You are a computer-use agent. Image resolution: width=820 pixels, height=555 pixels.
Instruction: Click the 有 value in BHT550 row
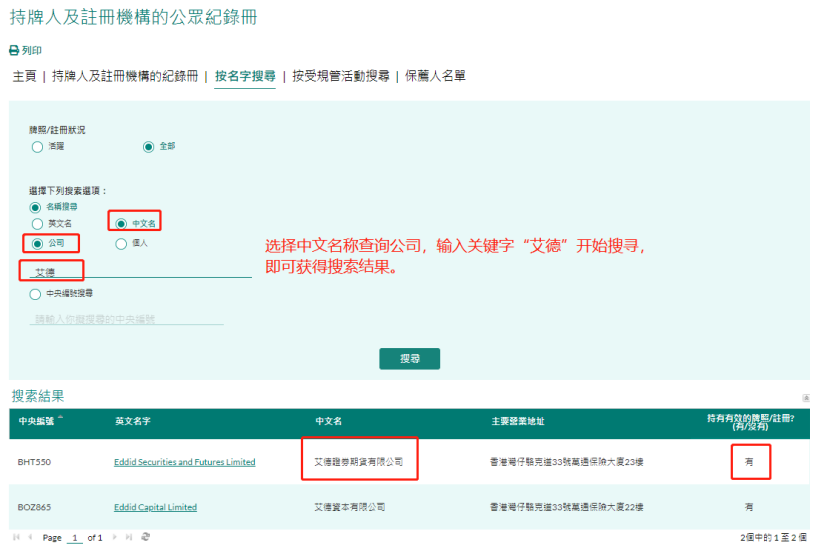[x=749, y=462]
